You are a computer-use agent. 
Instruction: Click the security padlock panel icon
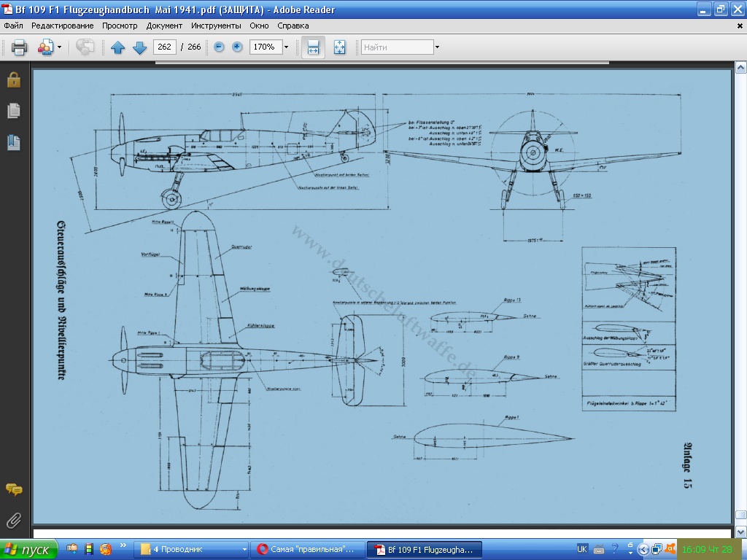(14, 79)
